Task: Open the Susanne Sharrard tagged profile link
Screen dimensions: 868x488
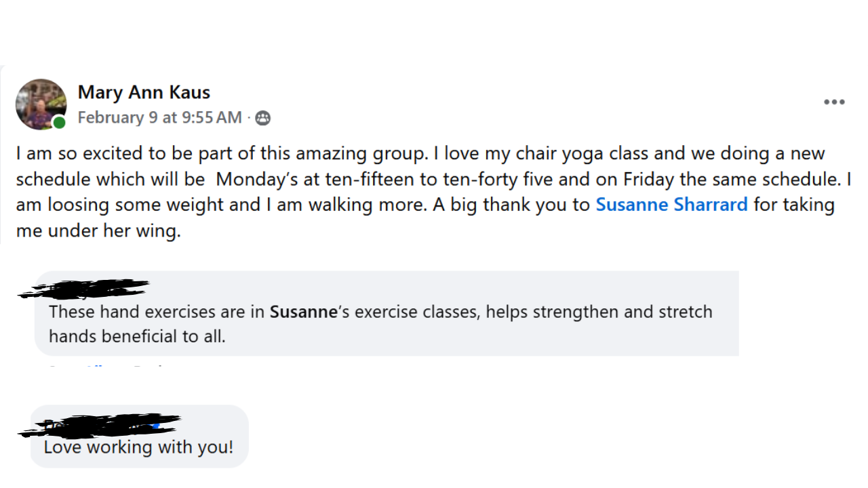Action: [x=671, y=205]
